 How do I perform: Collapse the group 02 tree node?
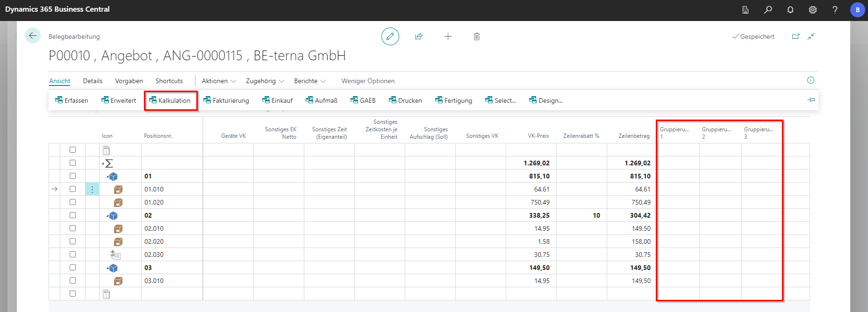pos(108,216)
